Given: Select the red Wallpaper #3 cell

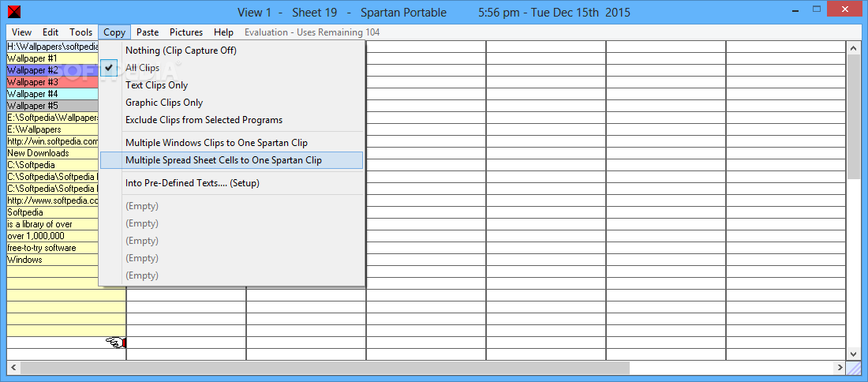Looking at the screenshot, I should (x=53, y=82).
